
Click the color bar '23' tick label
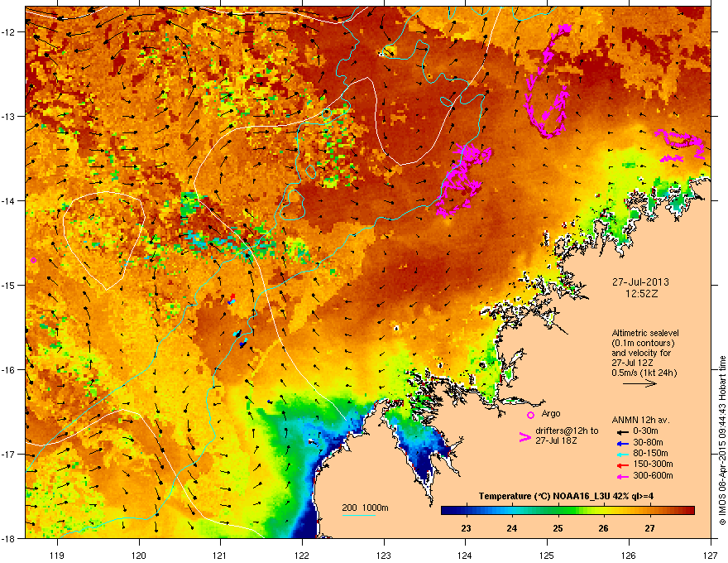466,528
